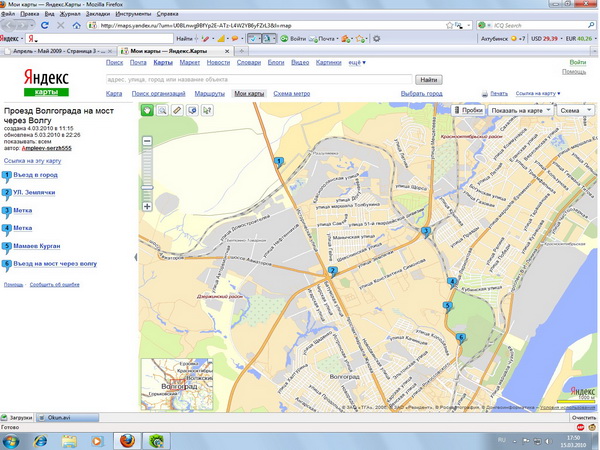
Task: Switch to the Мои карты section tab
Action: point(249,93)
